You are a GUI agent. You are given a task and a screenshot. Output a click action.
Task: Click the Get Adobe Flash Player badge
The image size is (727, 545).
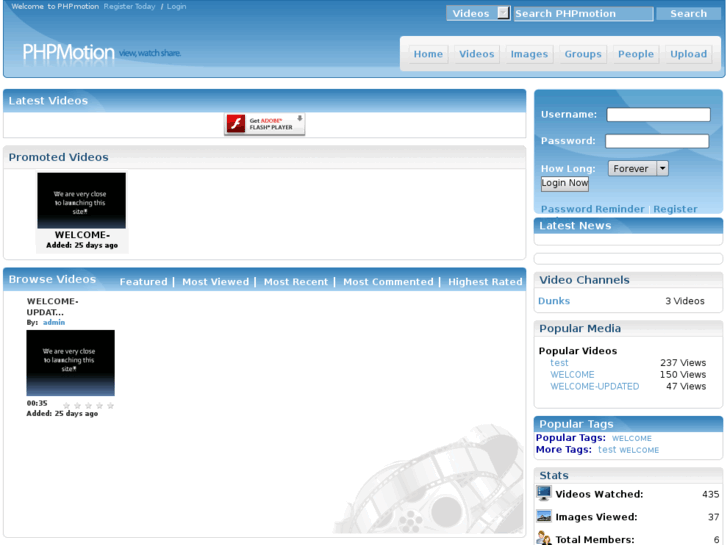(264, 124)
